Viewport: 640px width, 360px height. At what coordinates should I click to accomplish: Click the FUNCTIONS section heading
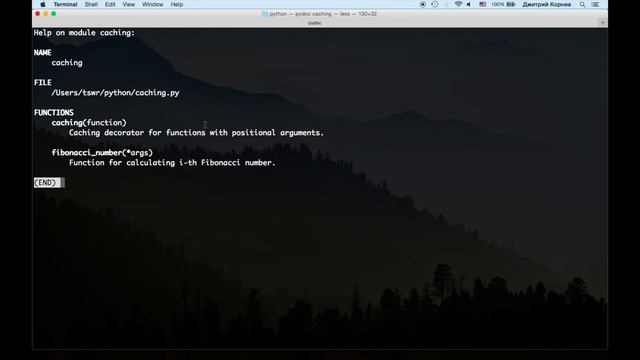click(x=53, y=112)
